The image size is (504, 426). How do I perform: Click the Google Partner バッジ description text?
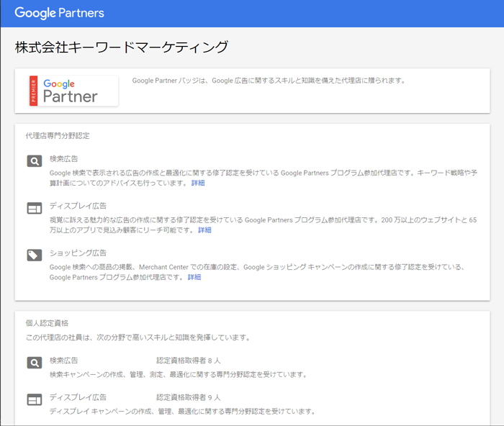click(x=269, y=81)
